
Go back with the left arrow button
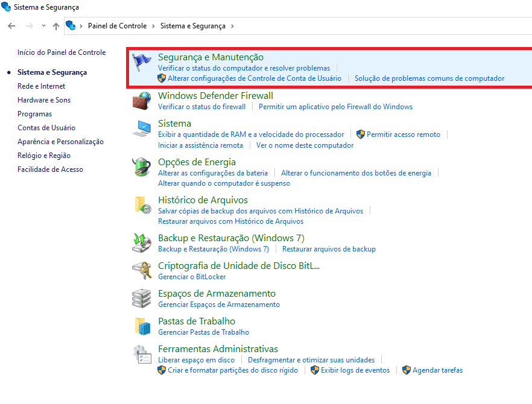tap(11, 26)
